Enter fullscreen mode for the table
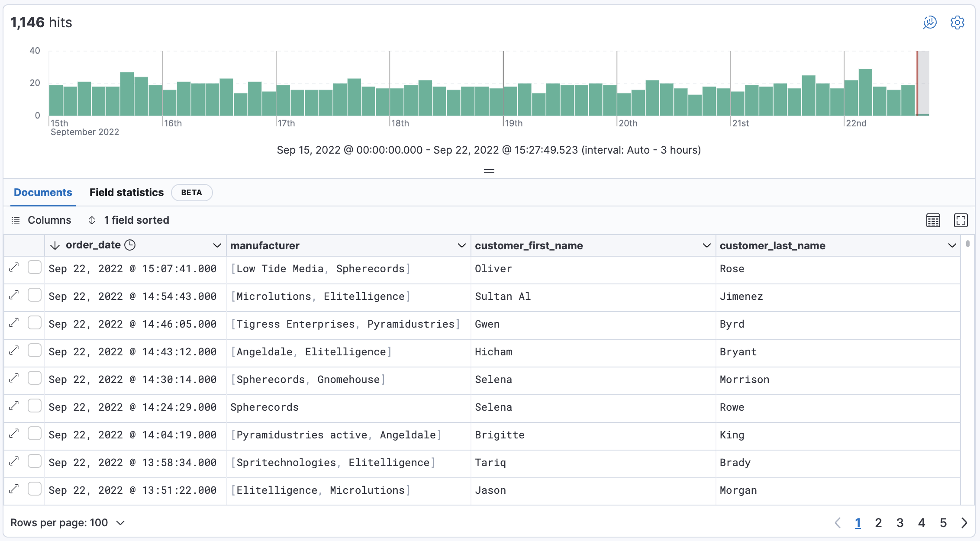Image resolution: width=980 pixels, height=541 pixels. coord(961,220)
